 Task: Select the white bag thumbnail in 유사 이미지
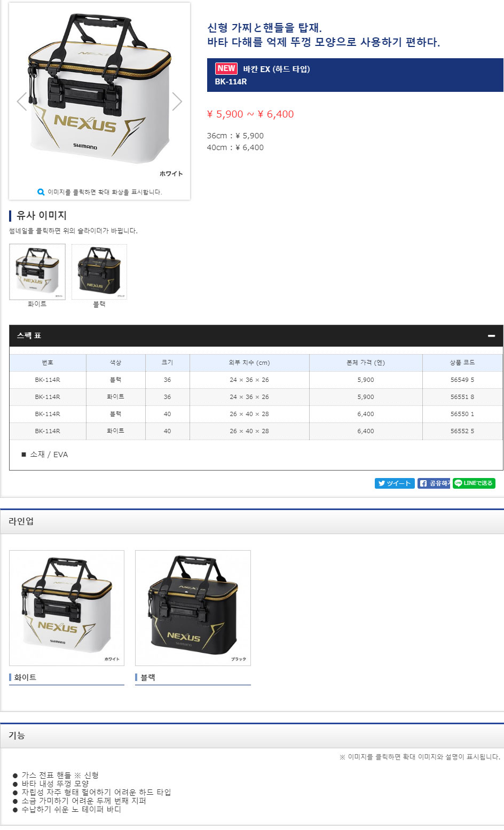pos(37,272)
